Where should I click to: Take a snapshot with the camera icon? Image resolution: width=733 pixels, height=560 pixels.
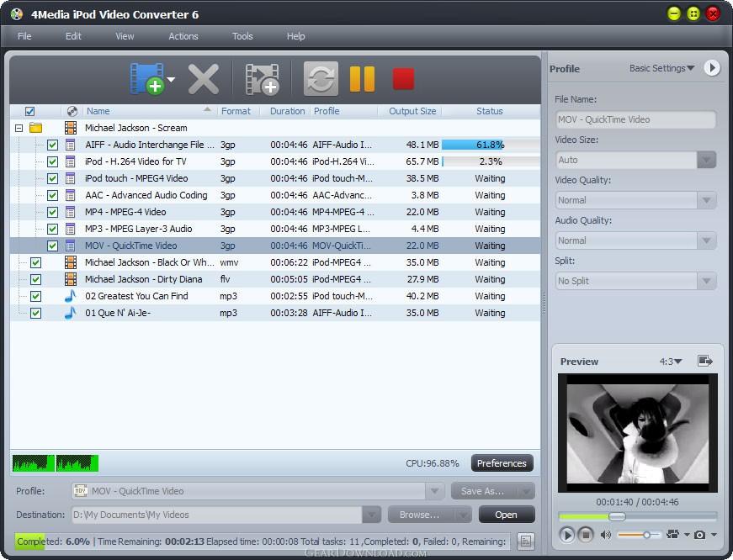coord(700,535)
